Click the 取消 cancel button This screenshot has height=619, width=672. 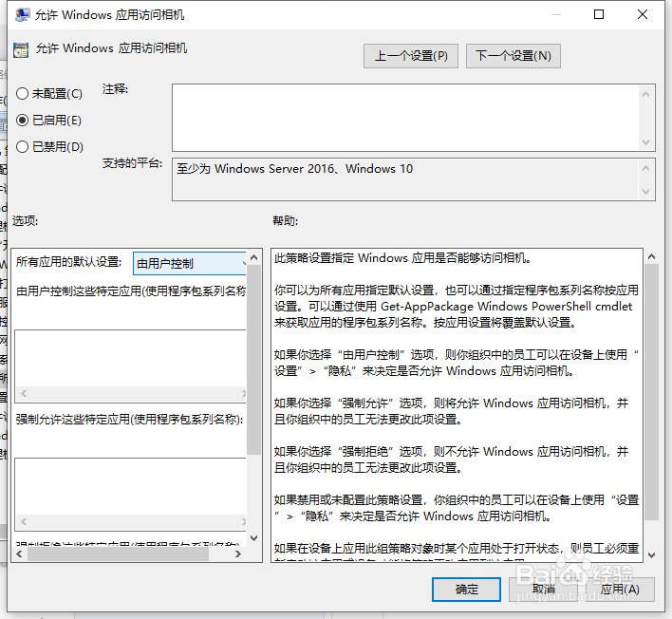point(543,590)
